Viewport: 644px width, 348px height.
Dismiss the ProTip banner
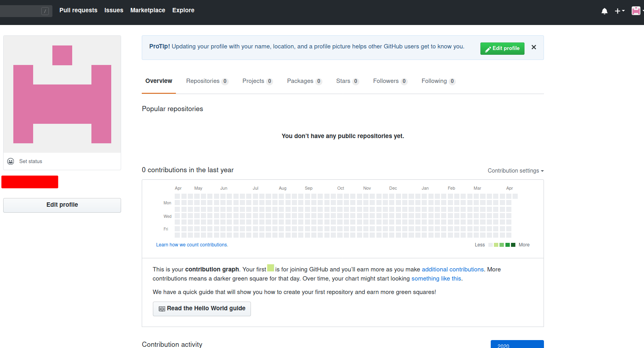pyautogui.click(x=534, y=47)
